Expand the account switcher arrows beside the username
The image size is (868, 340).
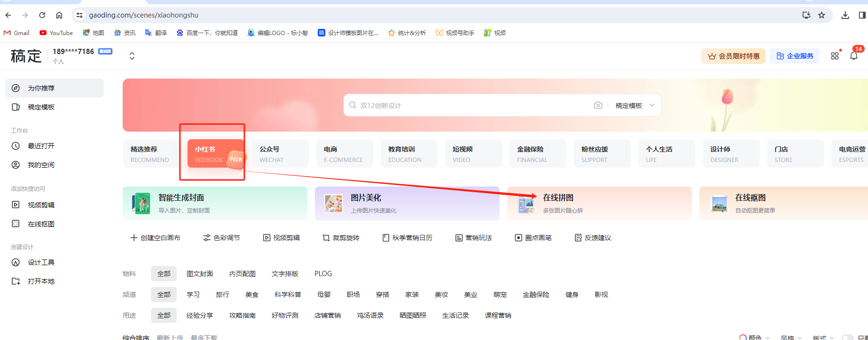click(132, 56)
